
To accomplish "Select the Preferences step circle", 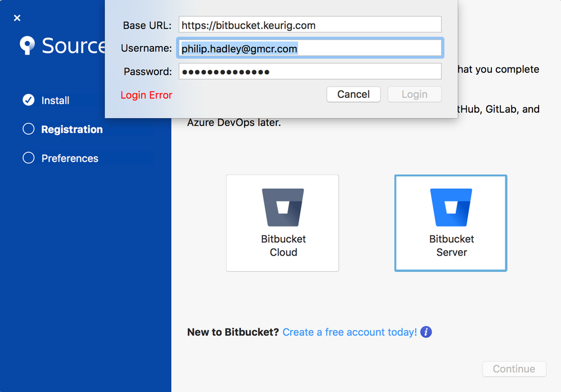I will click(x=29, y=158).
